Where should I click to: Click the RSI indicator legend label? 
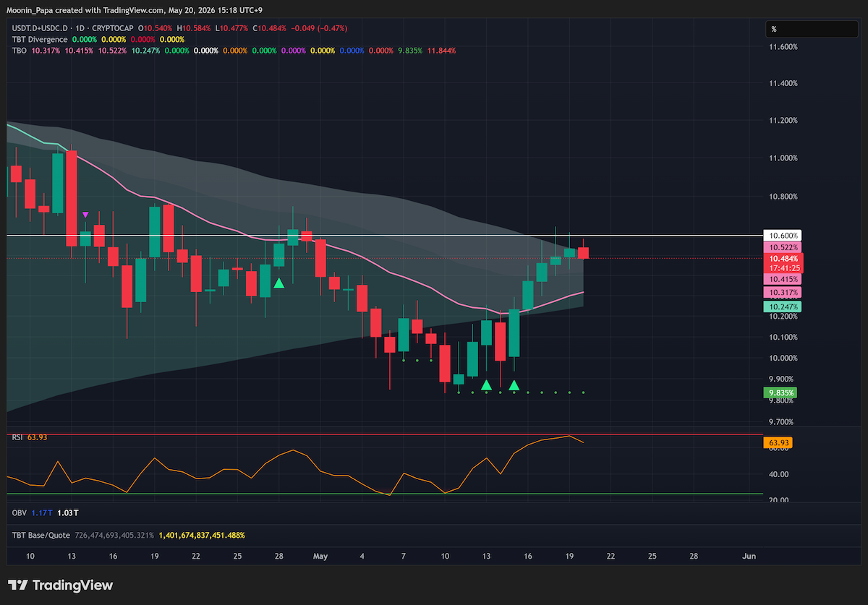click(x=17, y=437)
